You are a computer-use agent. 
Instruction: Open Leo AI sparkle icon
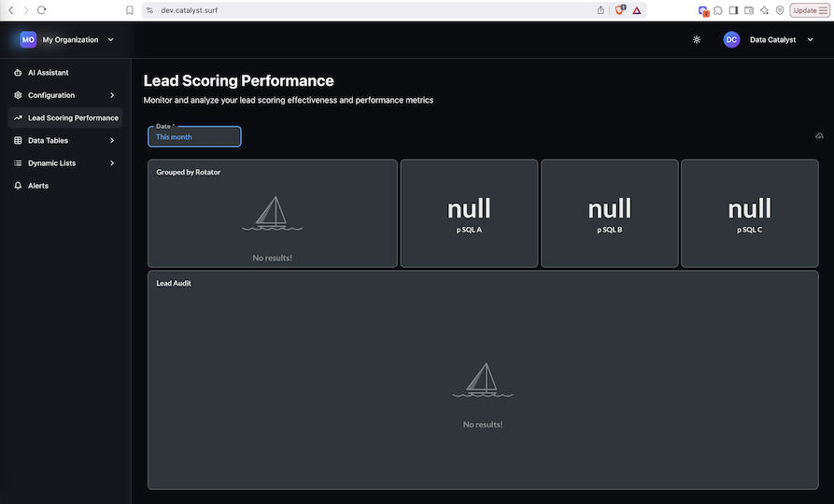(764, 10)
